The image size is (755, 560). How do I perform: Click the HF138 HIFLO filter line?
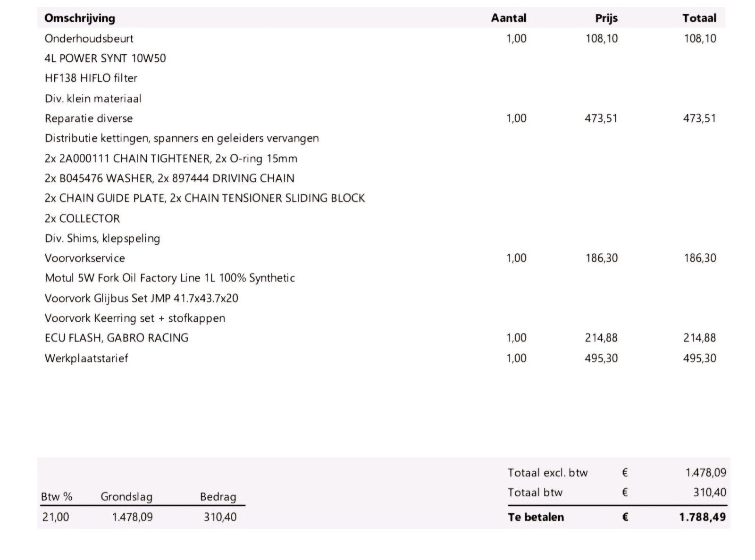[91, 78]
